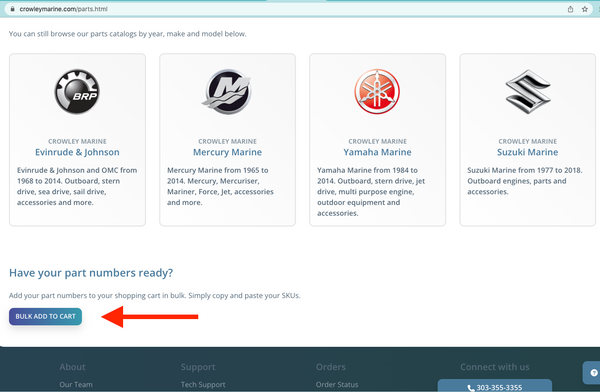The width and height of the screenshot is (600, 392).
Task: Click the share icon in address bar
Action: (x=570, y=9)
